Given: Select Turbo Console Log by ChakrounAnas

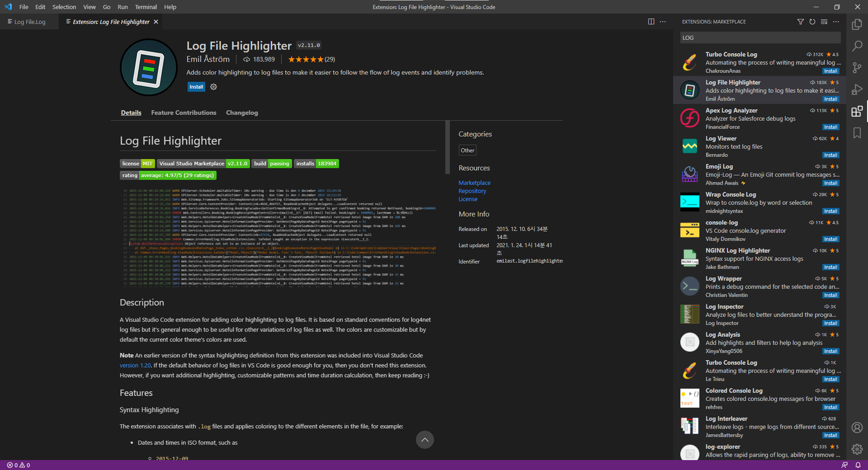Looking at the screenshot, I should click(760, 62).
